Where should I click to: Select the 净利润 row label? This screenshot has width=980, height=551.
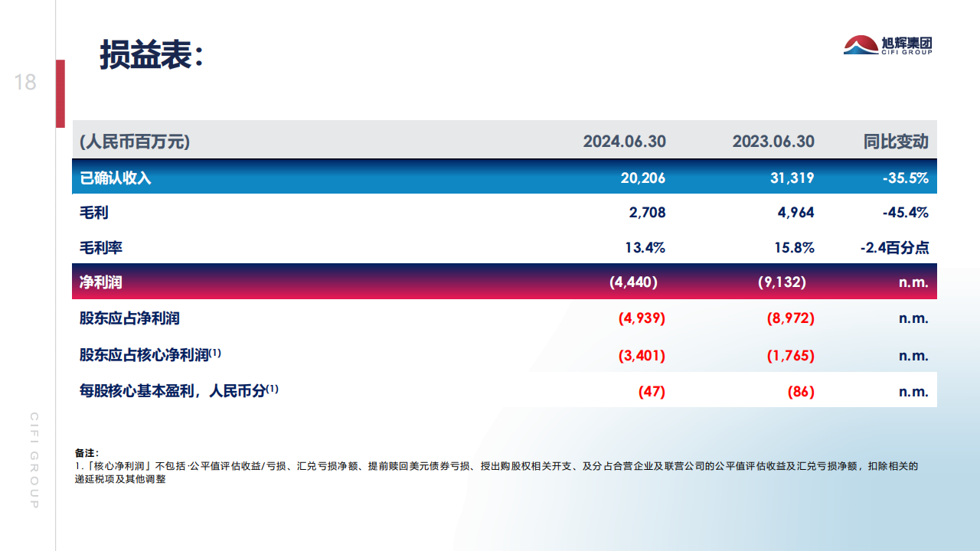pos(101,282)
